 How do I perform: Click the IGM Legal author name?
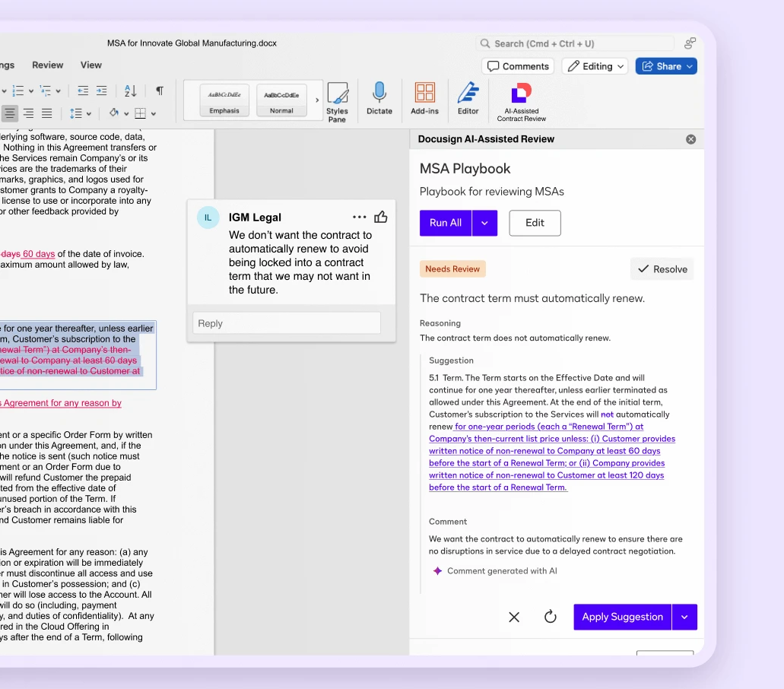point(255,217)
